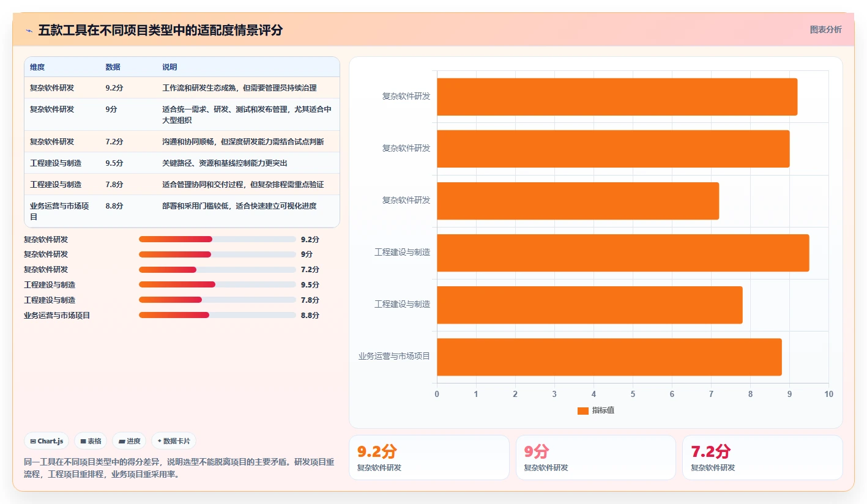Click the 9.5分 cell in the table
Image resolution: width=867 pixels, height=504 pixels.
click(114, 163)
